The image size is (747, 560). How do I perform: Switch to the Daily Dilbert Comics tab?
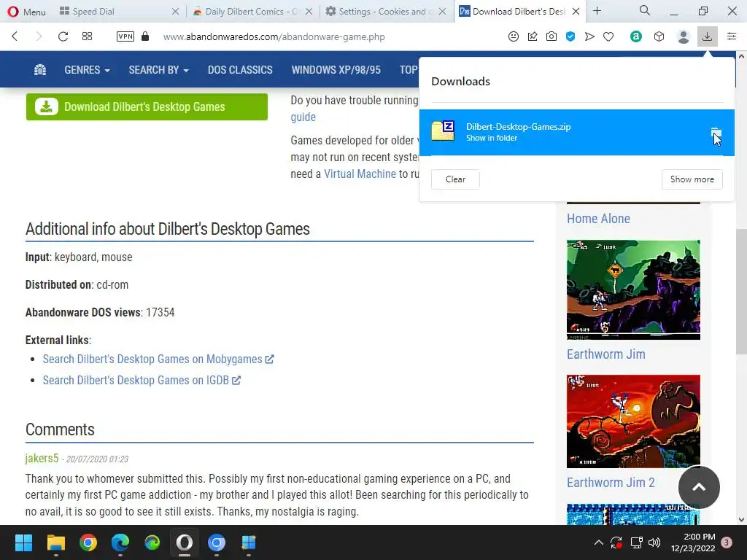(x=245, y=12)
